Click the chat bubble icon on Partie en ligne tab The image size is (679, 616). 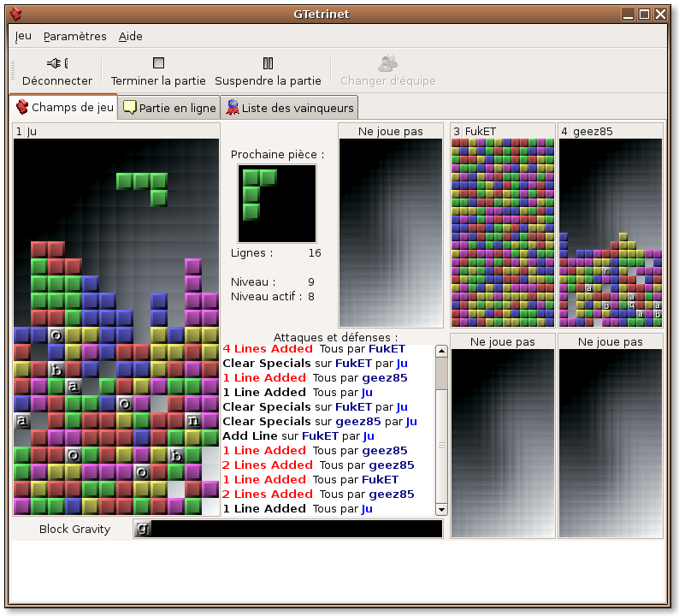(129, 107)
